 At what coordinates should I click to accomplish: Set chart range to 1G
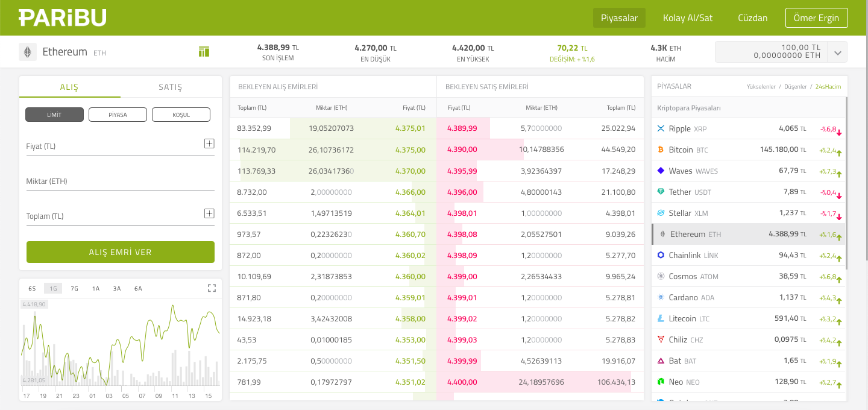pos(53,288)
